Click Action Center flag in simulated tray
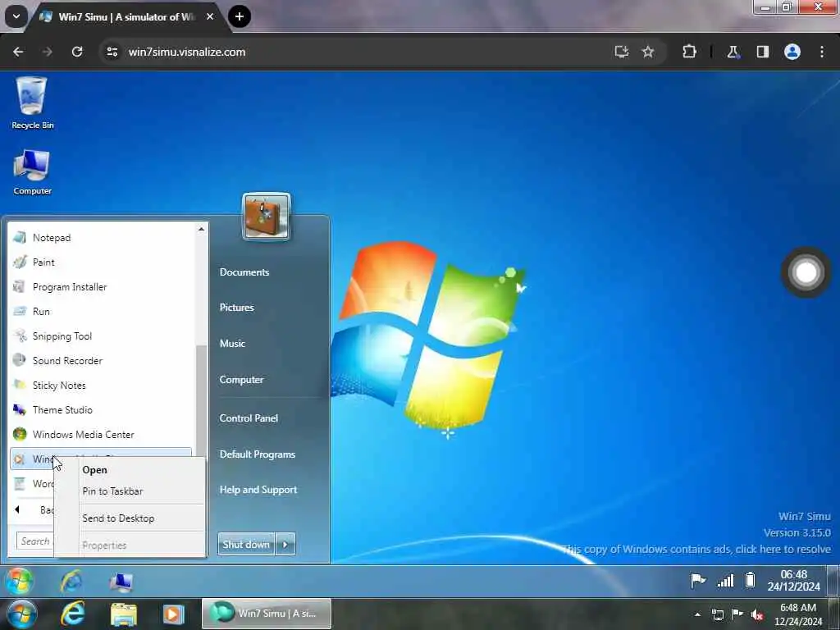The height and width of the screenshot is (630, 840). (697, 580)
